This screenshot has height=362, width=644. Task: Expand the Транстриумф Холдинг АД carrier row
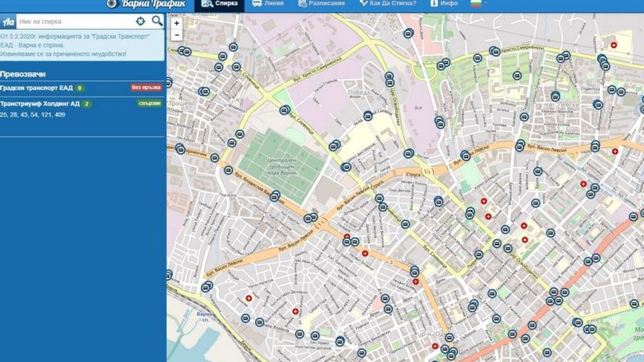pyautogui.click(x=40, y=104)
